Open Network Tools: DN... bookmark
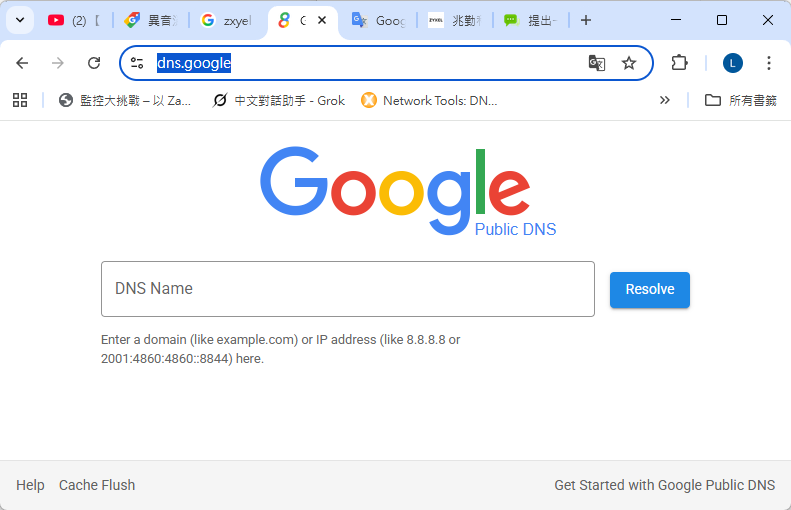This screenshot has width=791, height=510. click(429, 100)
